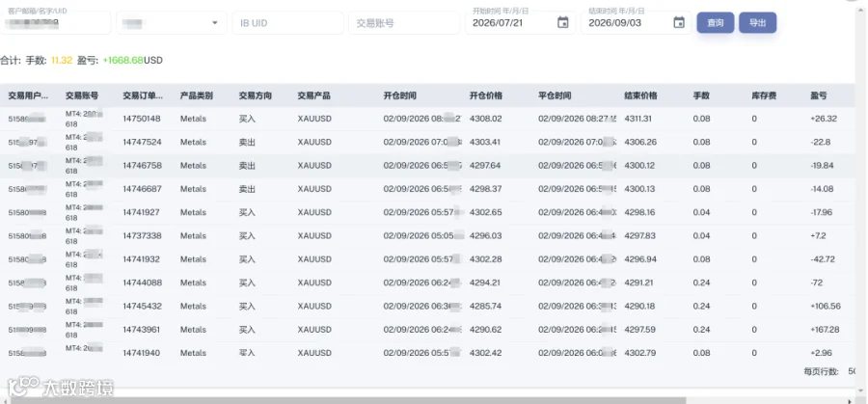Sort by the 盈亏 column header

819,95
